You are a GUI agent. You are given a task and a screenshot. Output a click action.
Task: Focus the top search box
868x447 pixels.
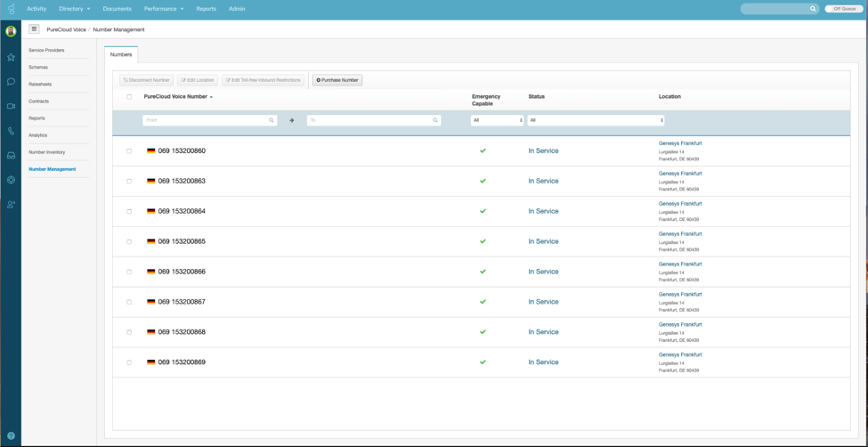[x=780, y=9]
